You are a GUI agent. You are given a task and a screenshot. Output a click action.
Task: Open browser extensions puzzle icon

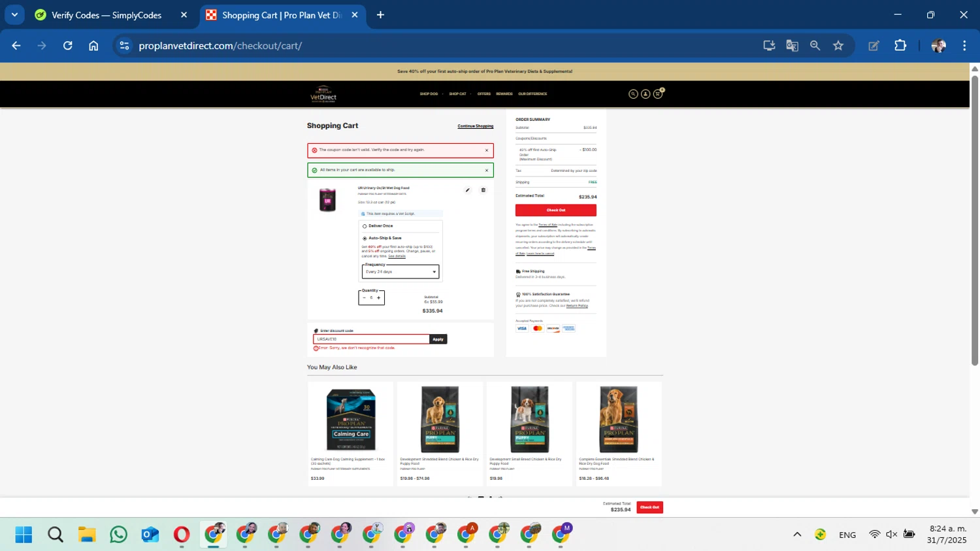pyautogui.click(x=900, y=46)
